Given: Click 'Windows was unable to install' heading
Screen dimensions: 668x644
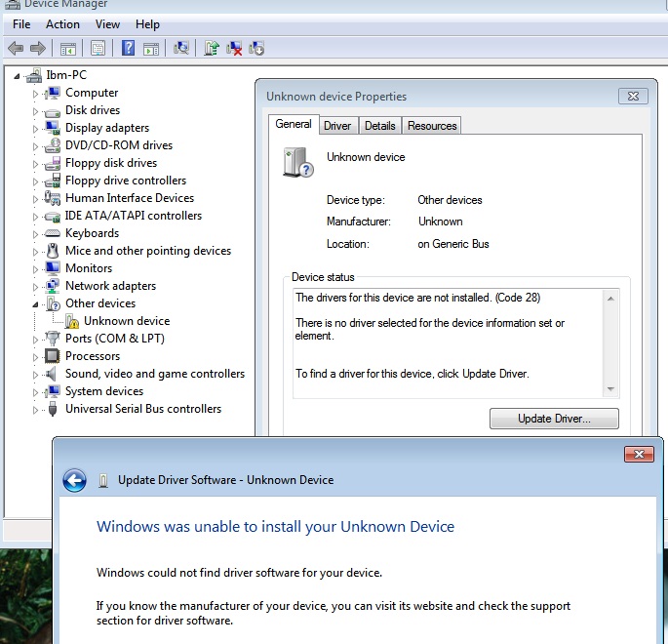Looking at the screenshot, I should (276, 527).
